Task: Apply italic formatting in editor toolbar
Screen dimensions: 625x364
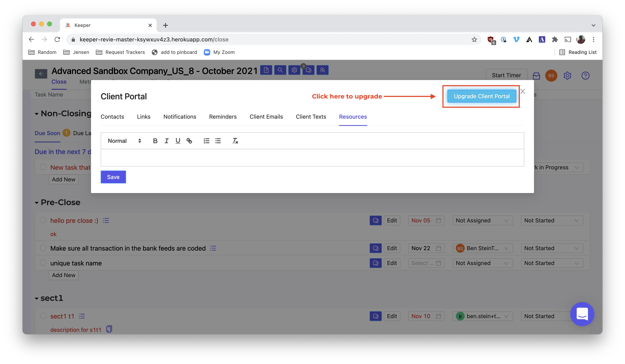Action: [x=167, y=141]
